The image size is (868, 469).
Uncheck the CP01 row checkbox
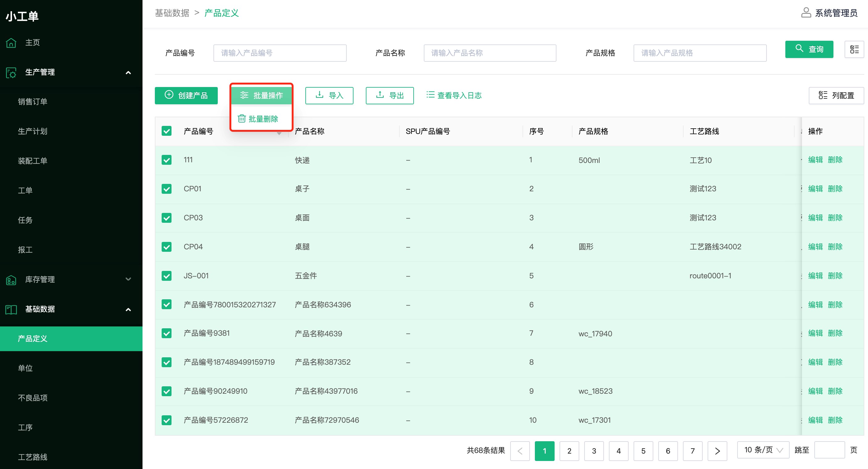coord(167,189)
